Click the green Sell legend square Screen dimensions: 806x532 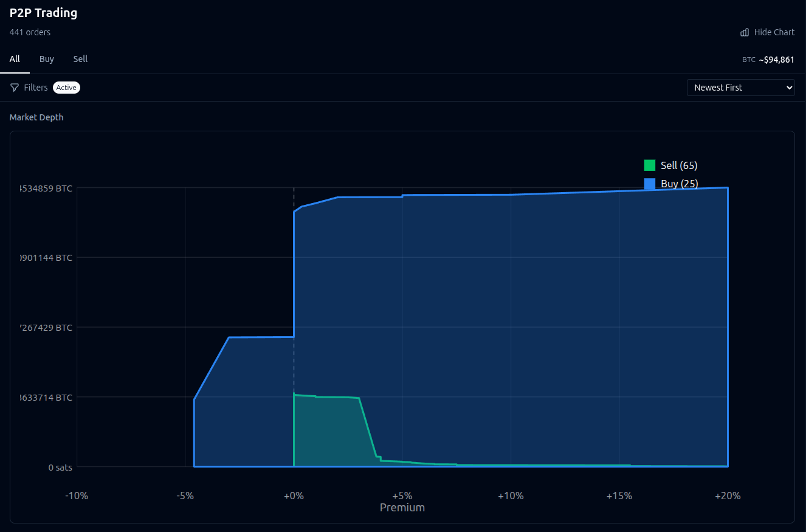point(650,165)
